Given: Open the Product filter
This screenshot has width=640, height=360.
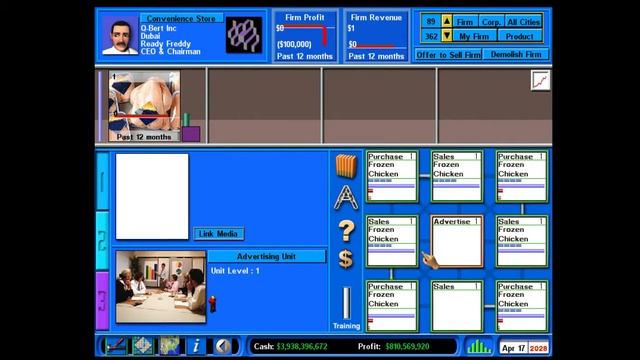Looking at the screenshot, I should pyautogui.click(x=520, y=36).
